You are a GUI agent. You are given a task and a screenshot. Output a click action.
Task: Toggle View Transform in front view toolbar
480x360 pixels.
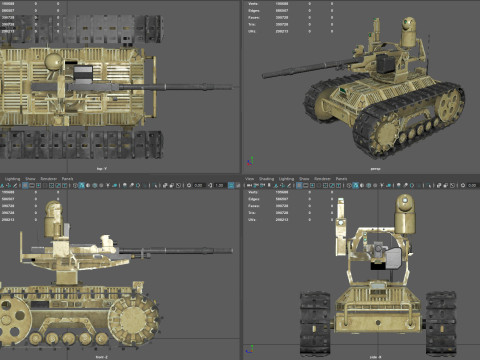[231, 185]
